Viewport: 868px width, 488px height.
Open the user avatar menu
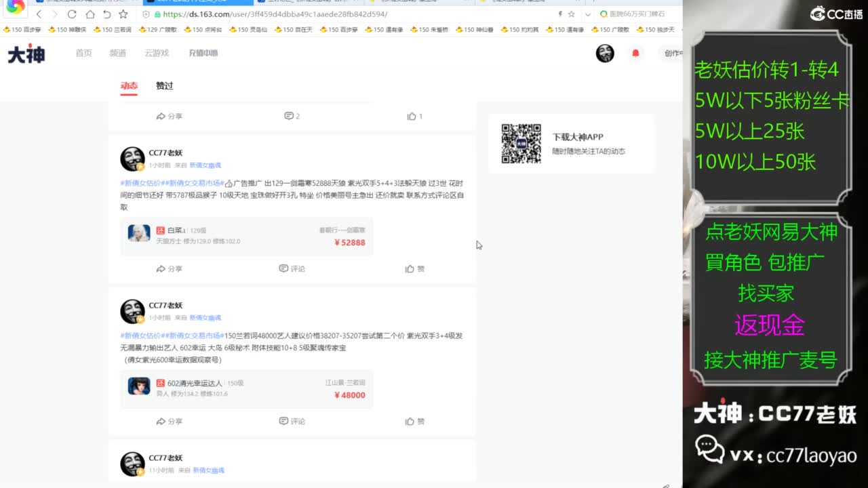605,53
